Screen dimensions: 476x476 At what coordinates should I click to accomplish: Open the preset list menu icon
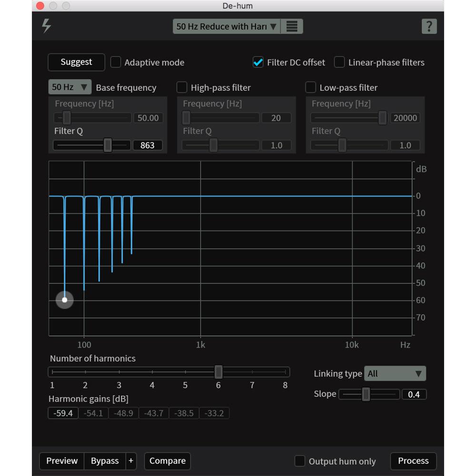point(292,27)
